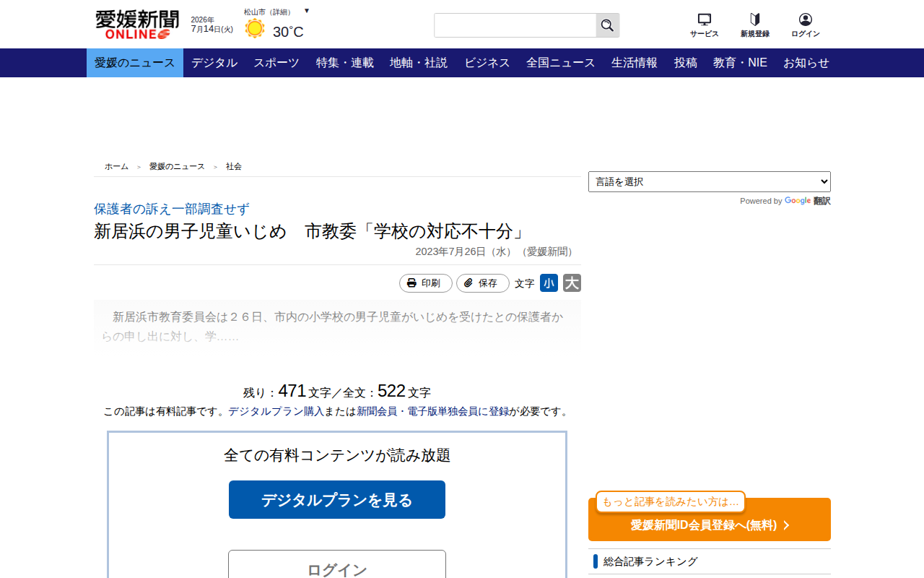This screenshot has width=924, height=578.
Task: Set text size to 大
Action: [572, 283]
